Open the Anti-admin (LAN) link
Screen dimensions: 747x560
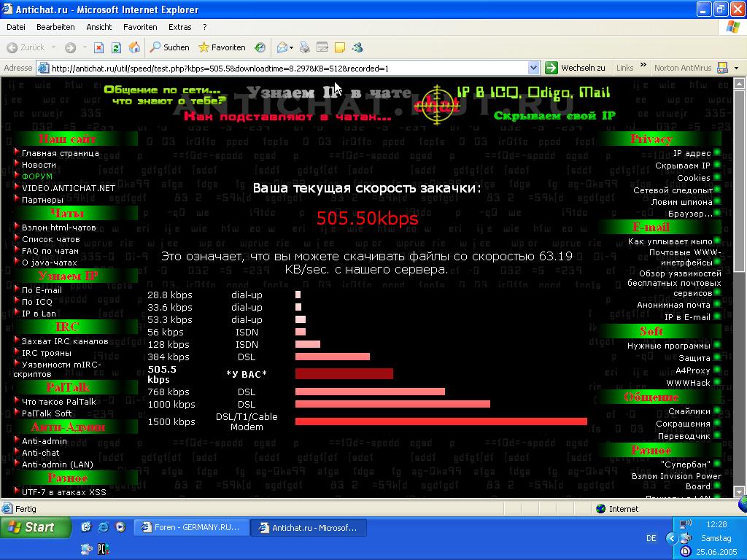(x=58, y=464)
